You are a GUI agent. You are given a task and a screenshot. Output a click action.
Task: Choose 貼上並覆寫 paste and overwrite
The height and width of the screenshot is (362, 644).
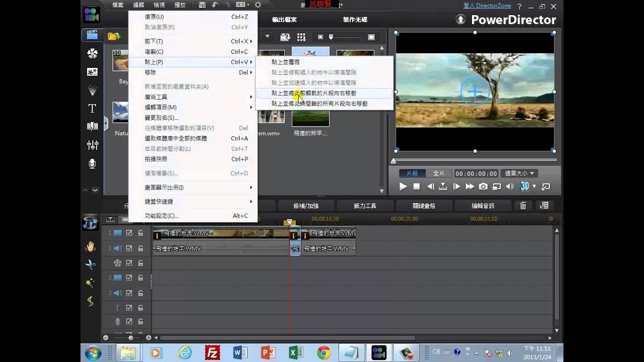(x=324, y=62)
